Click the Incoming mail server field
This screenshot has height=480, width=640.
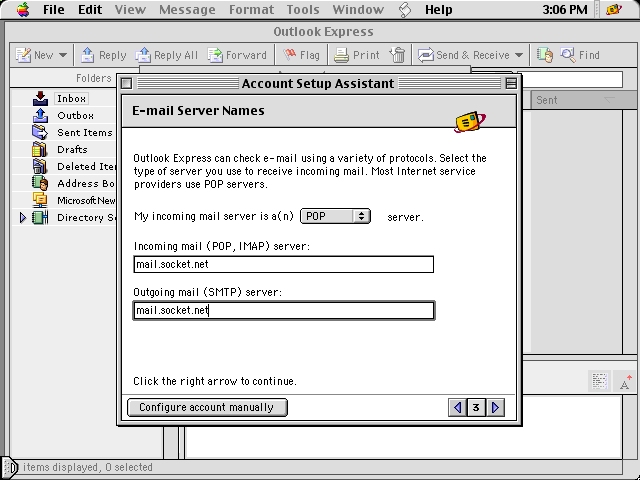(284, 264)
